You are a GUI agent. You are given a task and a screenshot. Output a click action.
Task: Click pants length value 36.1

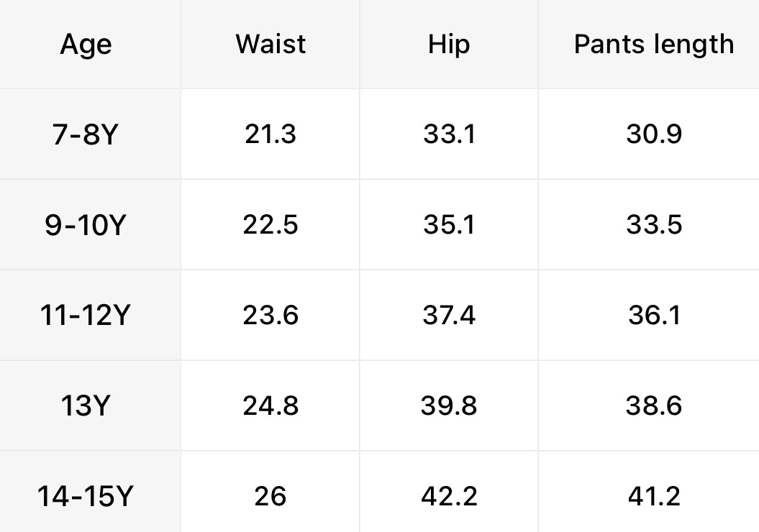point(653,316)
